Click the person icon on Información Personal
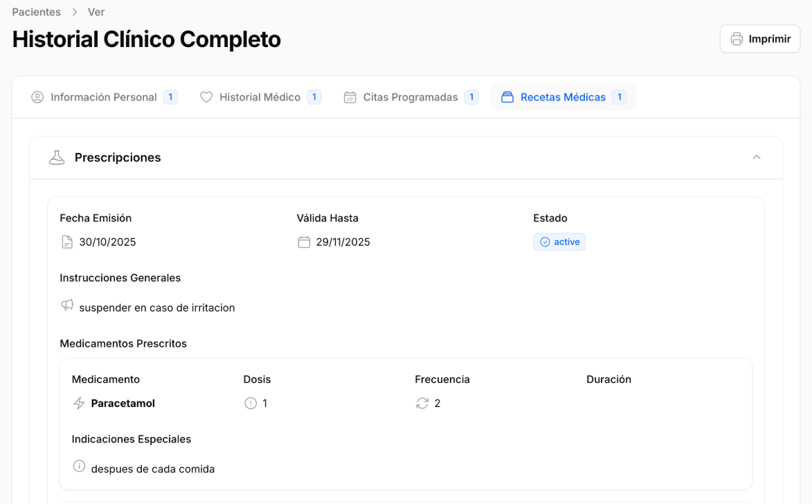 [37, 97]
